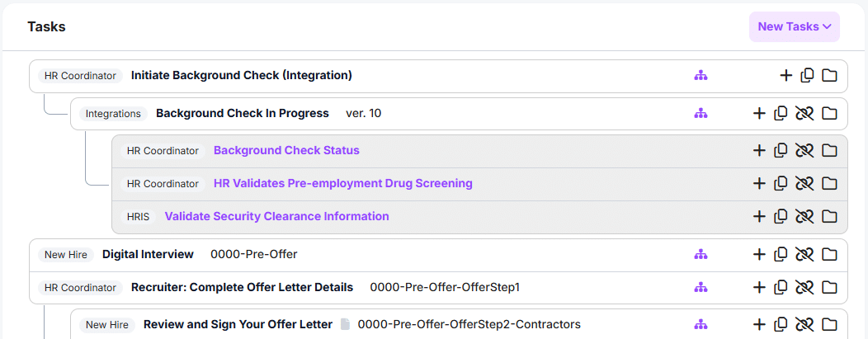Open the Background Check Status link
The width and height of the screenshot is (868, 339).
(286, 151)
